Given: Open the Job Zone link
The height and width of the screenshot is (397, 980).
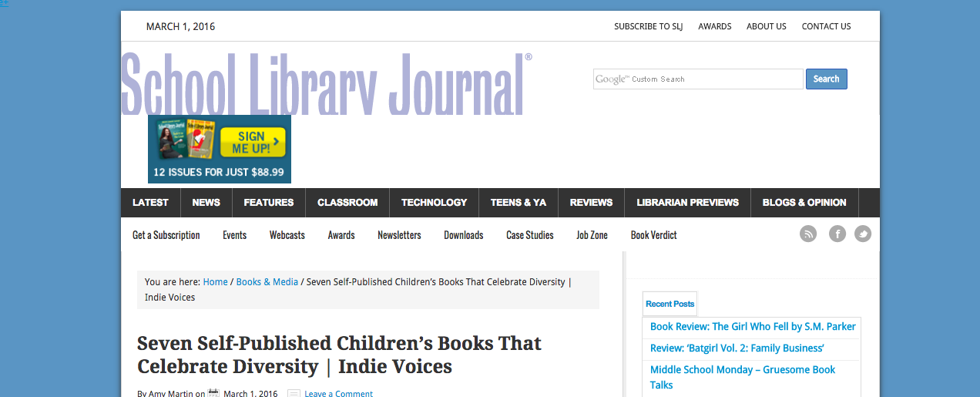Looking at the screenshot, I should 592,235.
